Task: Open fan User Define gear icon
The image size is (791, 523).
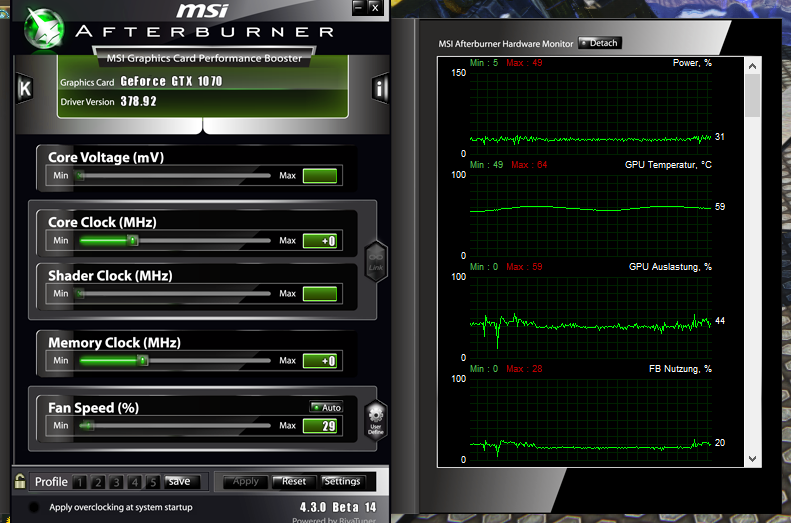Action: tap(376, 420)
